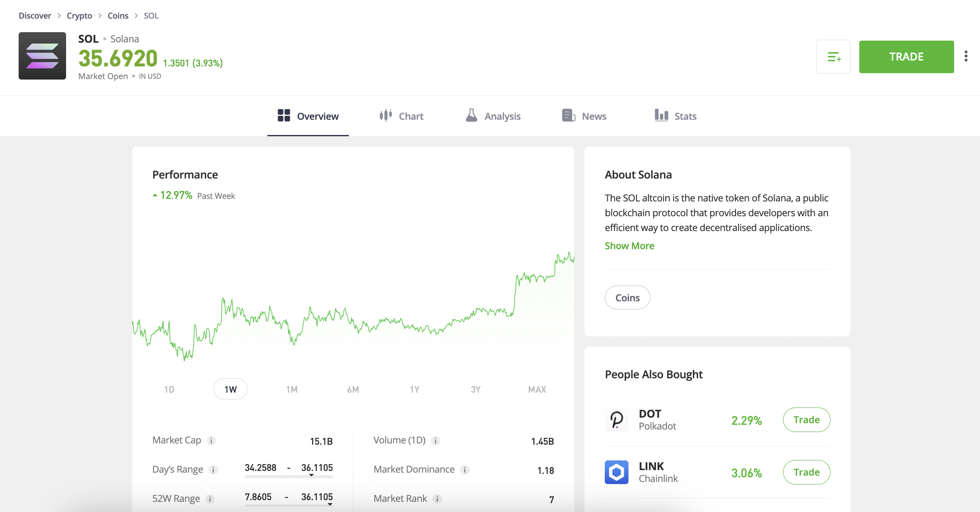Select 1M performance time range
Viewport: 980px width, 512px height.
292,389
